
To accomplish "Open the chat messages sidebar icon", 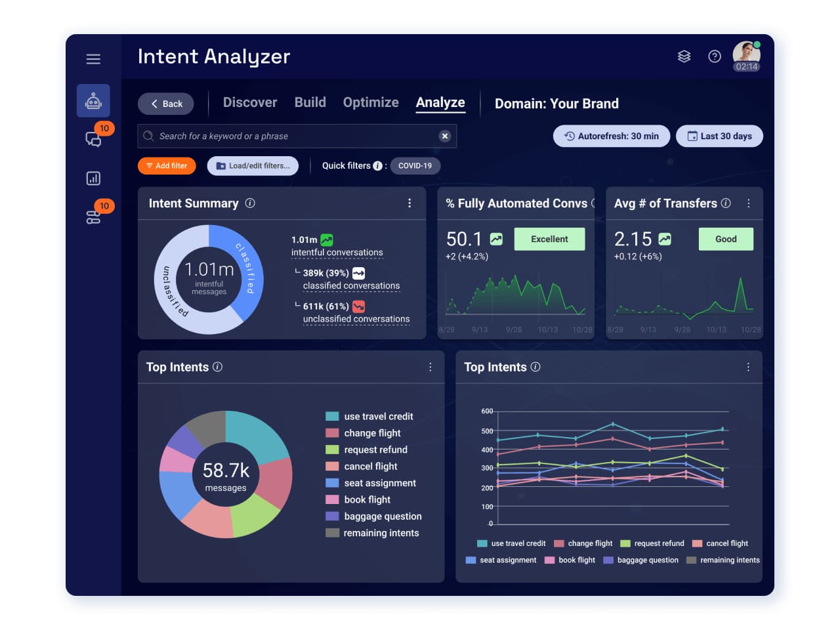I will 93,139.
